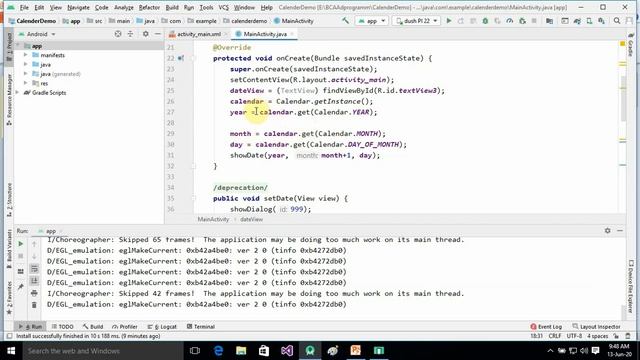This screenshot has width=640, height=360.
Task: Run the app with green play button
Action: click(449, 21)
